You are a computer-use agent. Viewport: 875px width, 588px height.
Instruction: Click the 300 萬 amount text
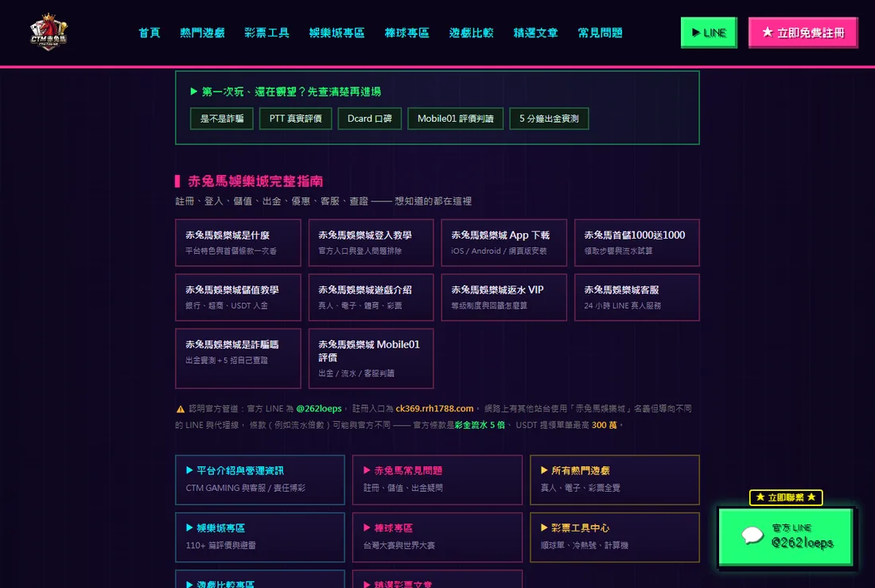point(605,425)
